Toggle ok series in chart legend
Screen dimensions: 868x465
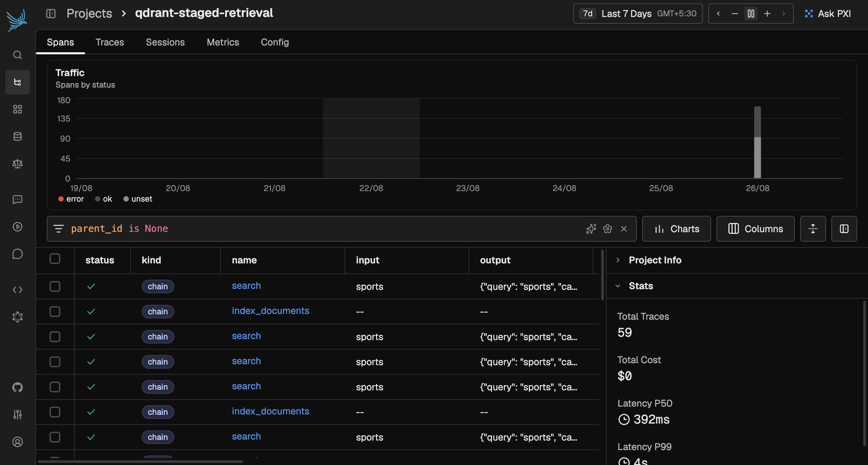point(103,199)
